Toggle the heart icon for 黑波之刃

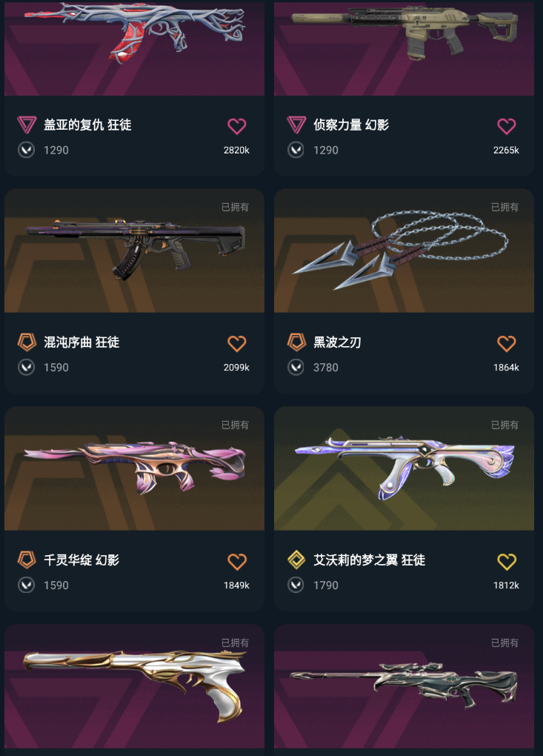tap(507, 344)
